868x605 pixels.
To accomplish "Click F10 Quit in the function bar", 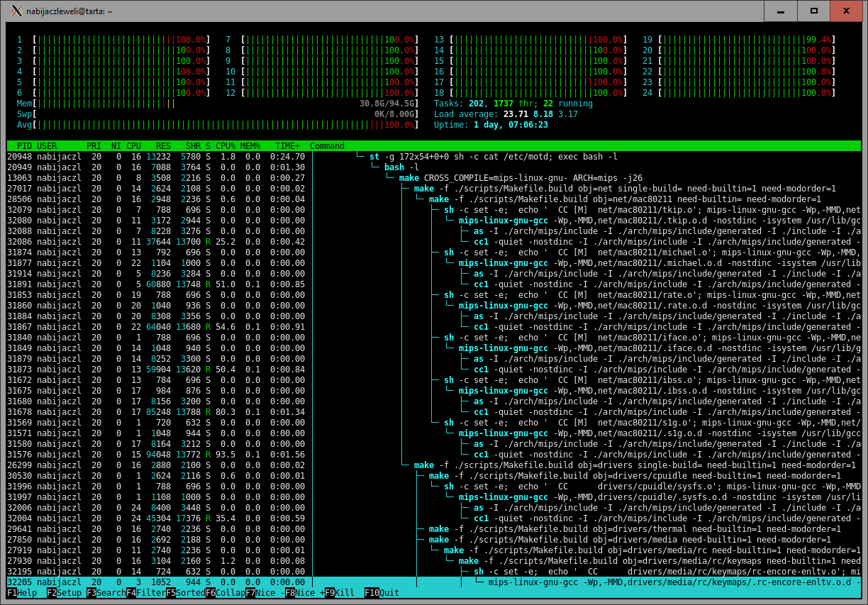I will 382,593.
